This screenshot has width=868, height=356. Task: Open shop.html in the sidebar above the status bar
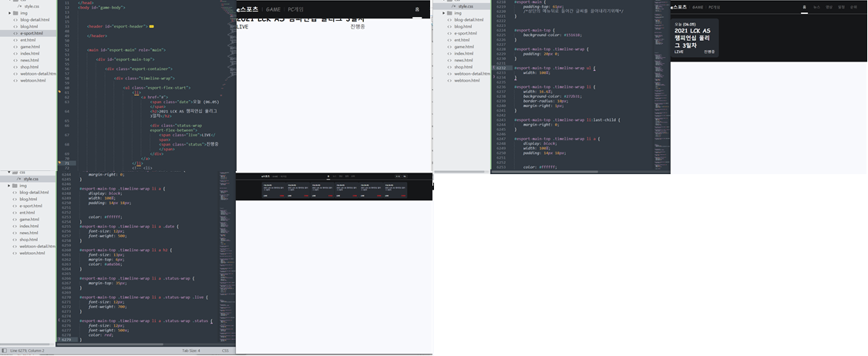click(29, 240)
